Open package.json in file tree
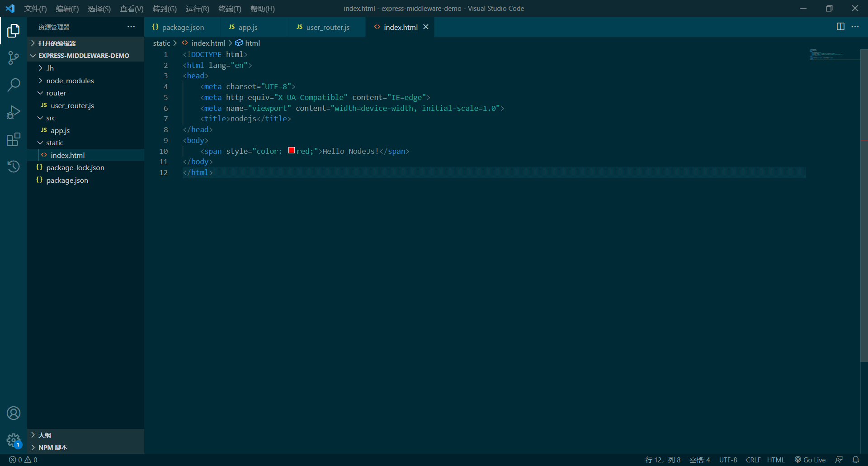868x466 pixels. pyautogui.click(x=86, y=180)
